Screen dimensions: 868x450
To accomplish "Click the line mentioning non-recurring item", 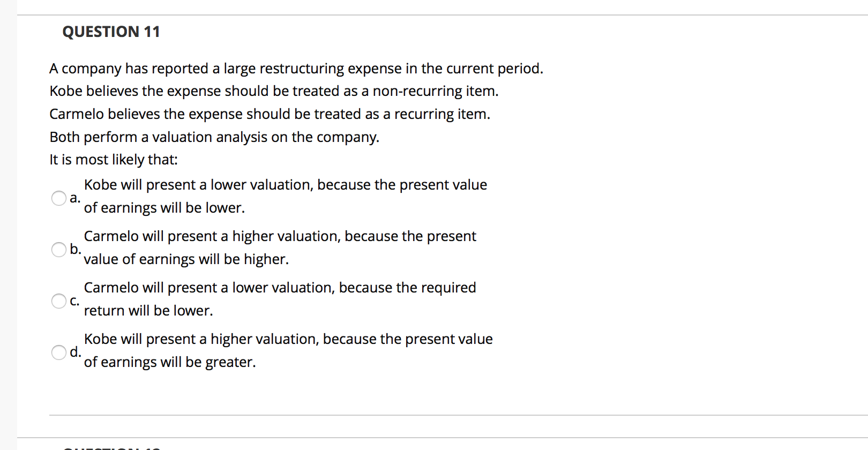I will click(274, 91).
